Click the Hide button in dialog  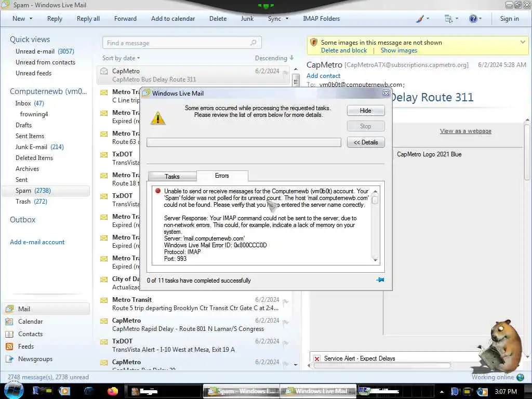coord(366,111)
